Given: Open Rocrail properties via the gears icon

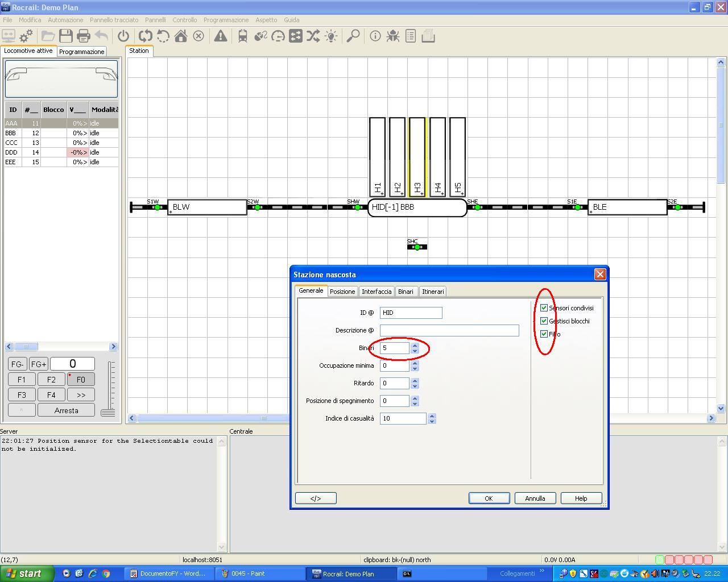Looking at the screenshot, I should [x=26, y=36].
